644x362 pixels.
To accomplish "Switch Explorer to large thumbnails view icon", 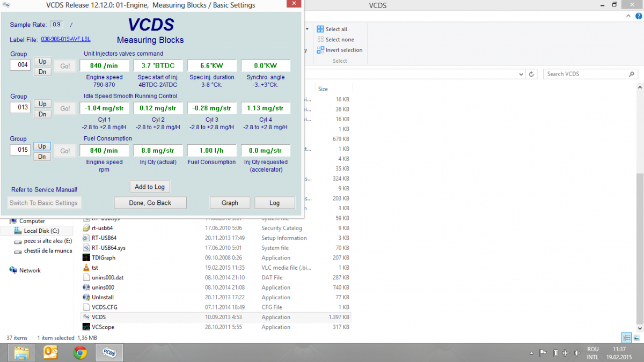I will (636, 338).
